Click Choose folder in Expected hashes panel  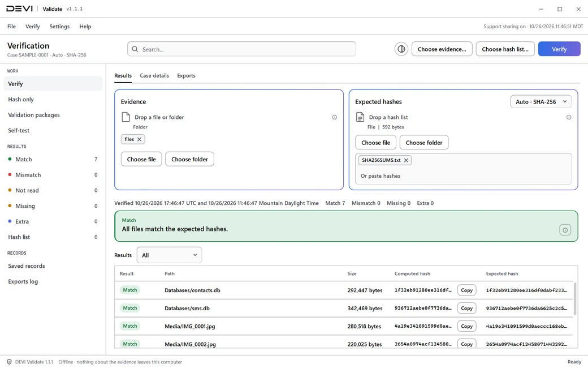424,143
